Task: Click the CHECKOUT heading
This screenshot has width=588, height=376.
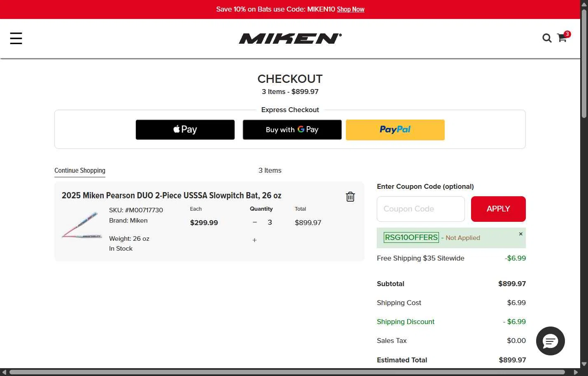Action: pyautogui.click(x=290, y=79)
